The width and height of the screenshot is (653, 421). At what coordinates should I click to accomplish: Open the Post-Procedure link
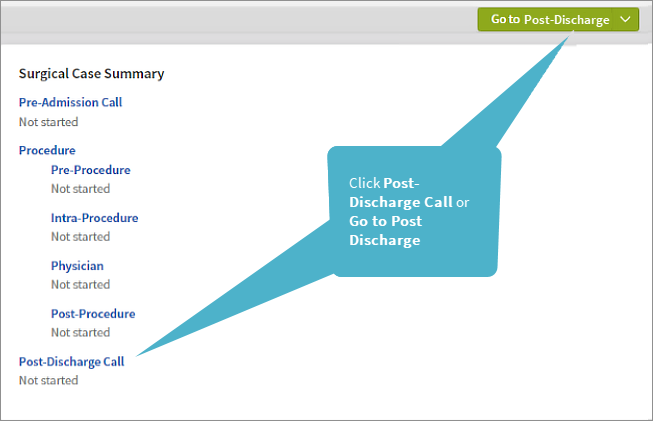(x=93, y=314)
